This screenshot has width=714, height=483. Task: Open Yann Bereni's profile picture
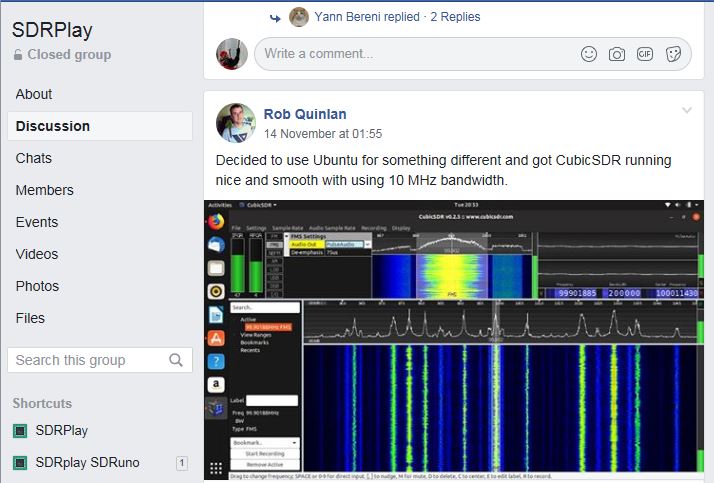(299, 17)
